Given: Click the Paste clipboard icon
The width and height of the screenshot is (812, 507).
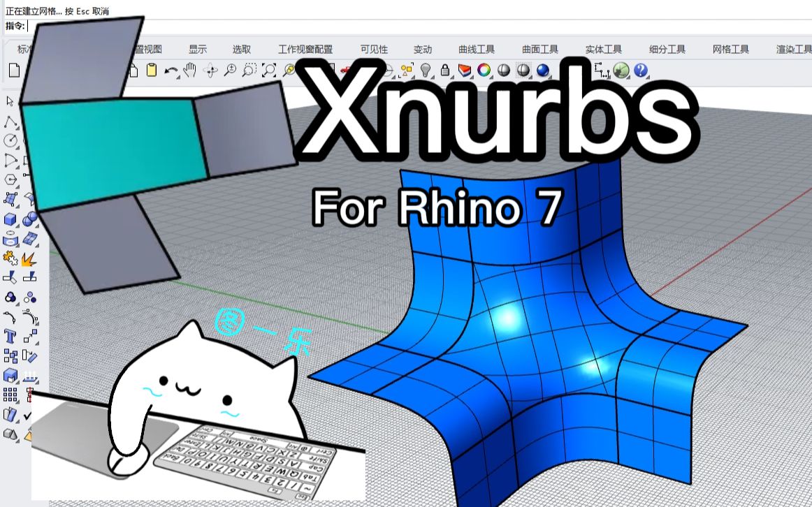Looking at the screenshot, I should (151, 70).
